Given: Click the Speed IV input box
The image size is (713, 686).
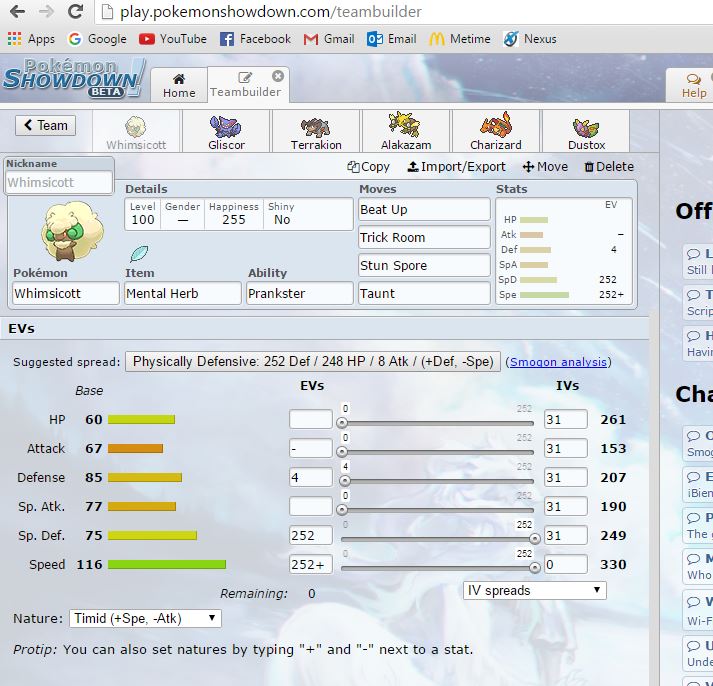Looking at the screenshot, I should click(566, 564).
